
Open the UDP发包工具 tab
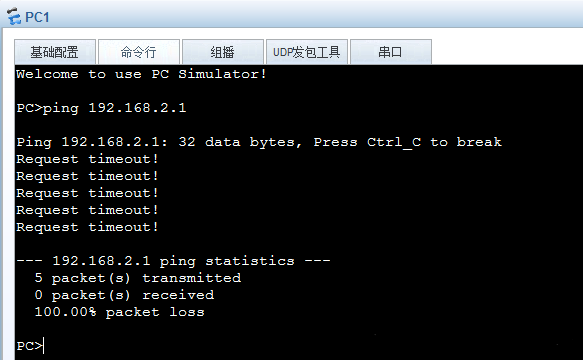tap(307, 52)
